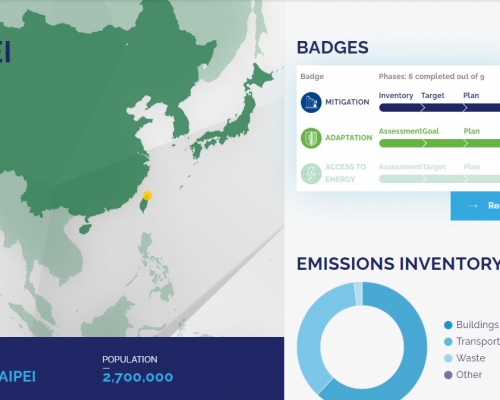Screen dimensions: 500x400
Task: Click the ADAPTATION badge label
Action: pos(349,138)
